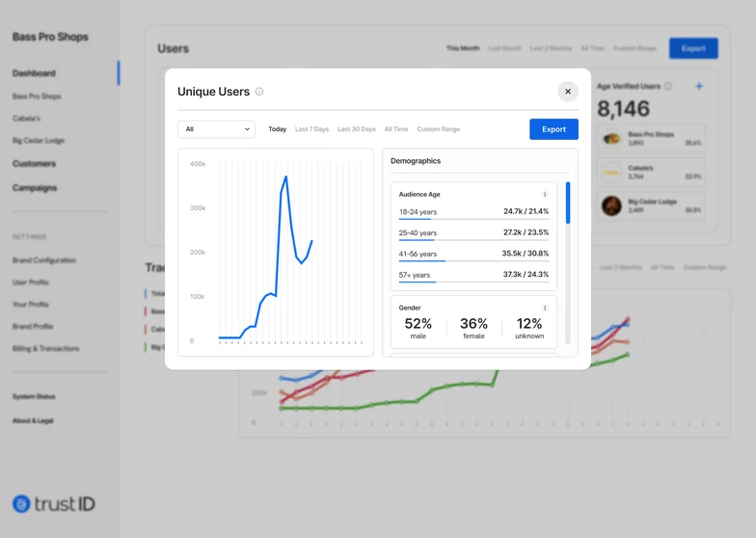Open System Status link
This screenshot has height=538, width=756.
[34, 396]
